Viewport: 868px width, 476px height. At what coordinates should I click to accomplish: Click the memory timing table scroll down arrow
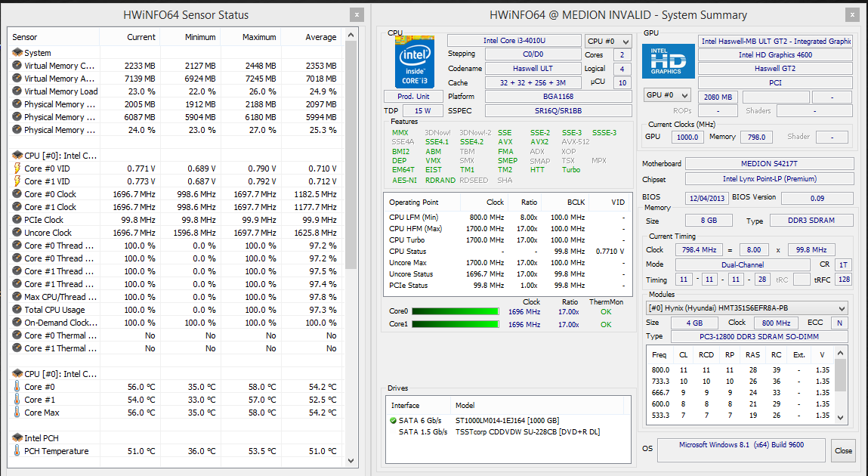pos(840,418)
